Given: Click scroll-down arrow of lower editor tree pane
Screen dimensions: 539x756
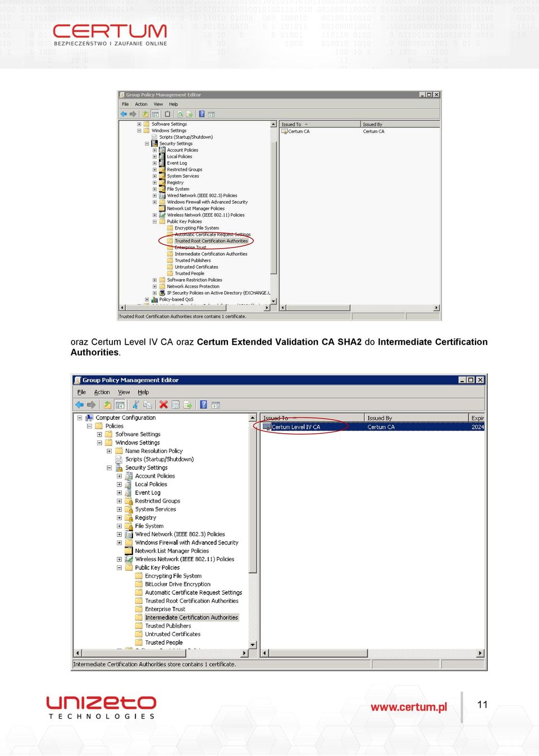Looking at the screenshot, I should tap(253, 645).
